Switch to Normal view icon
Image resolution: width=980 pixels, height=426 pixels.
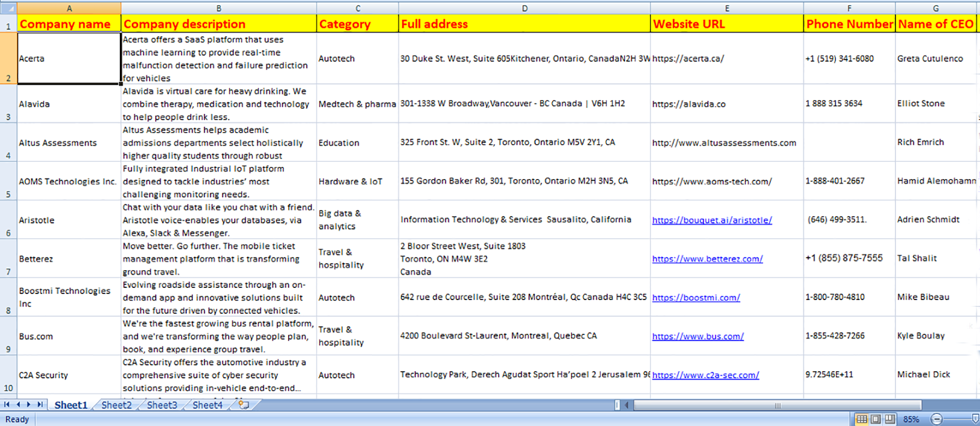point(861,419)
